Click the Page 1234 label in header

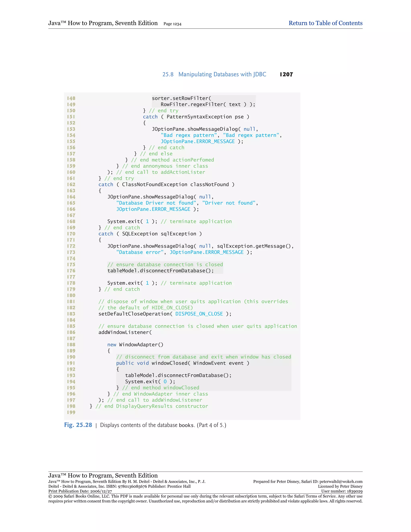tap(172, 24)
